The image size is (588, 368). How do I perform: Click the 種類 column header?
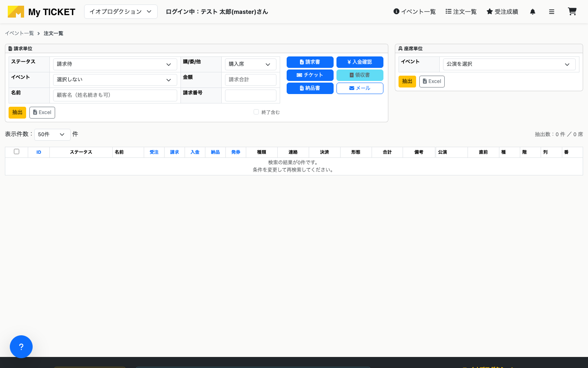click(x=261, y=152)
